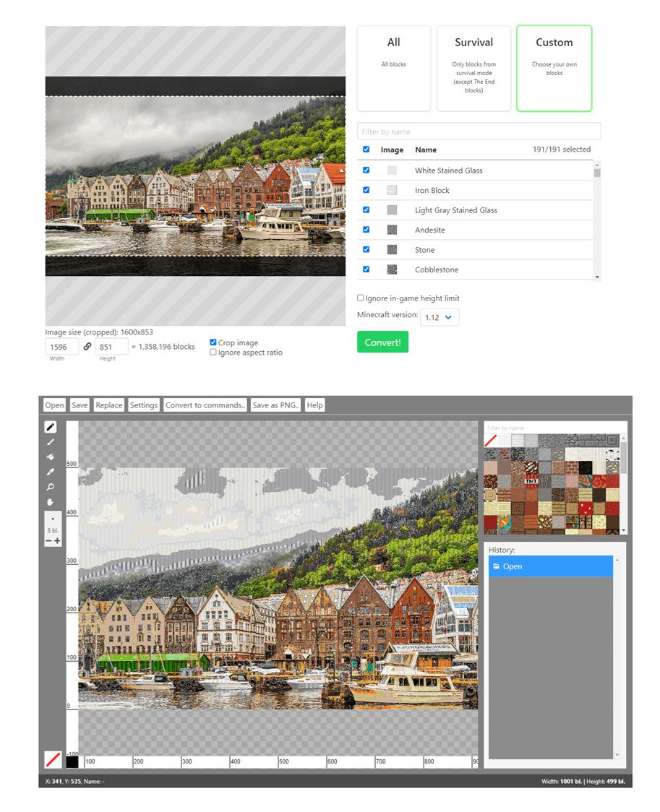Choose the Custom blocks preset
660x812 pixels.
[x=554, y=69]
